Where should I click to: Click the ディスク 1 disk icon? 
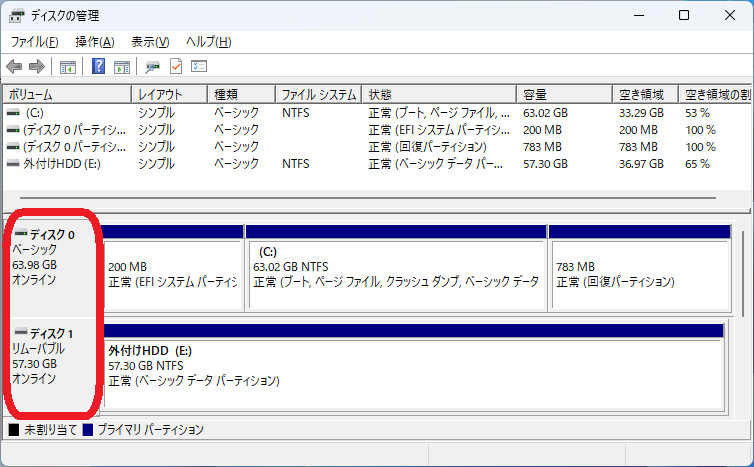(x=21, y=332)
